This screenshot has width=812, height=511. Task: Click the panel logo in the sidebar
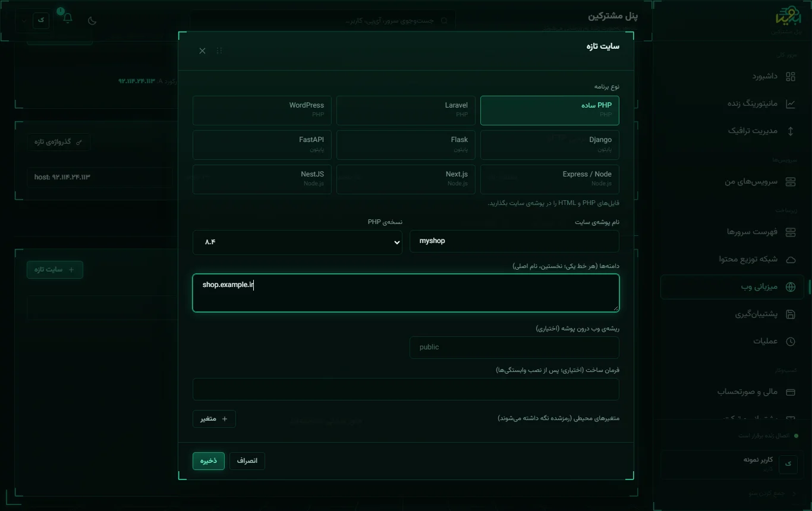789,17
